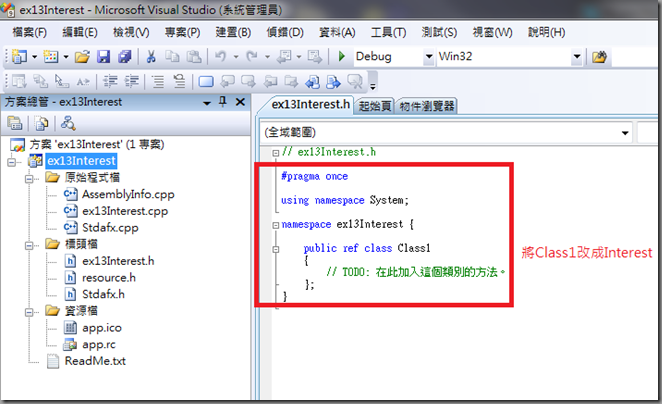The width and height of the screenshot is (662, 404).
Task: Open the Debug configuration dropdown
Action: (x=429, y=57)
